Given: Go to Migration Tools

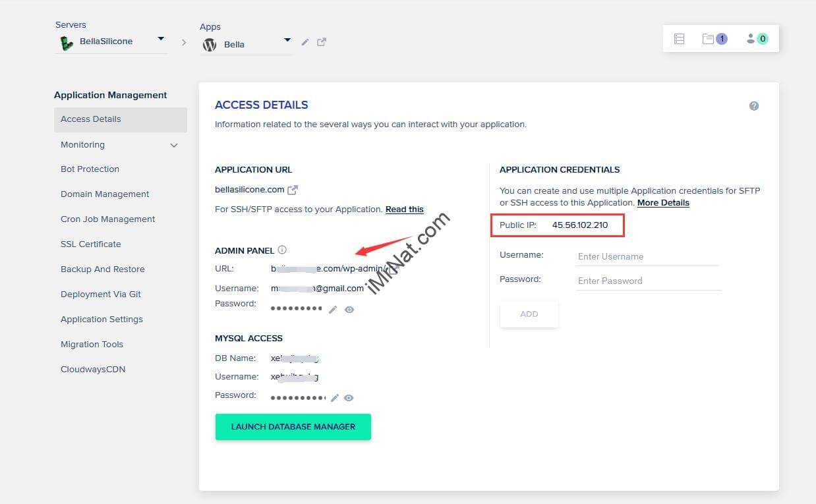Looking at the screenshot, I should coord(92,345).
